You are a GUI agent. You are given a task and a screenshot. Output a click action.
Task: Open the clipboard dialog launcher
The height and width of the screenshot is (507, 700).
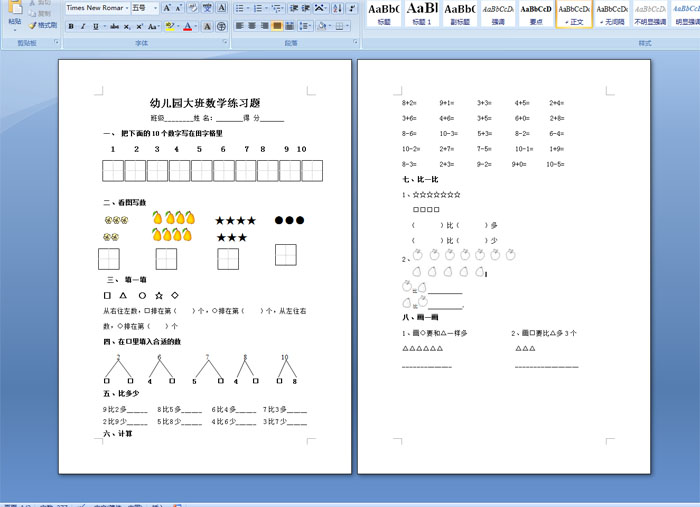pos(57,42)
